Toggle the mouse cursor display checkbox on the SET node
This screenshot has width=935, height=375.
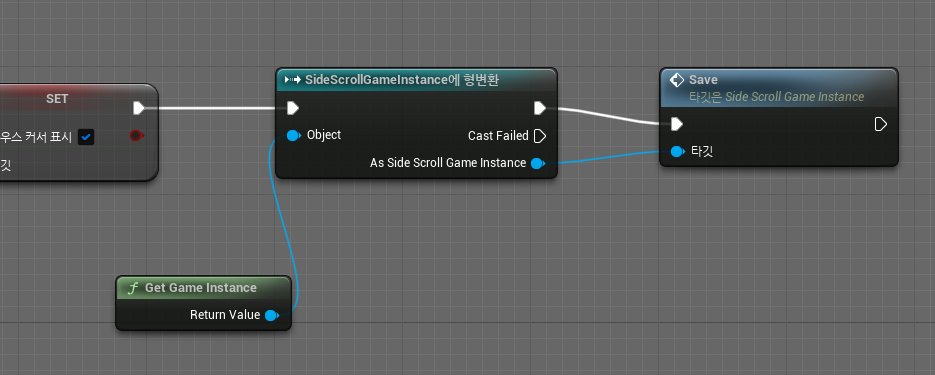pyautogui.click(x=86, y=137)
